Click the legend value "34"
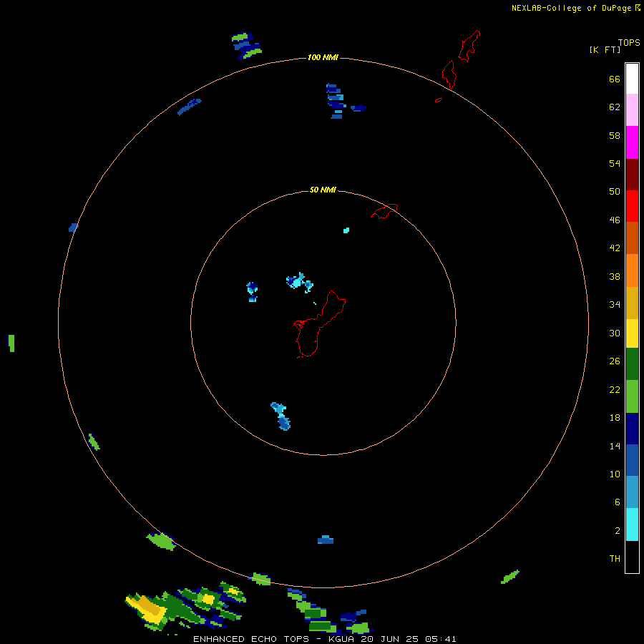644x644 pixels. click(x=615, y=305)
